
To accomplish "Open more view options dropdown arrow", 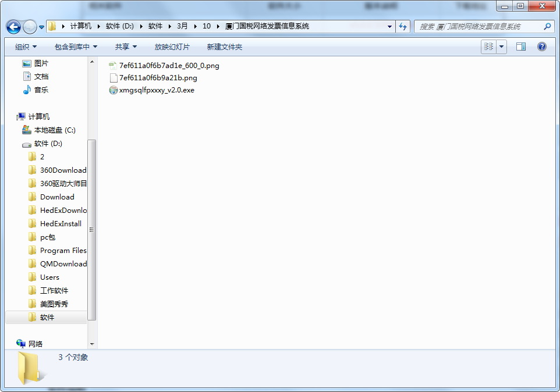I will click(x=501, y=47).
